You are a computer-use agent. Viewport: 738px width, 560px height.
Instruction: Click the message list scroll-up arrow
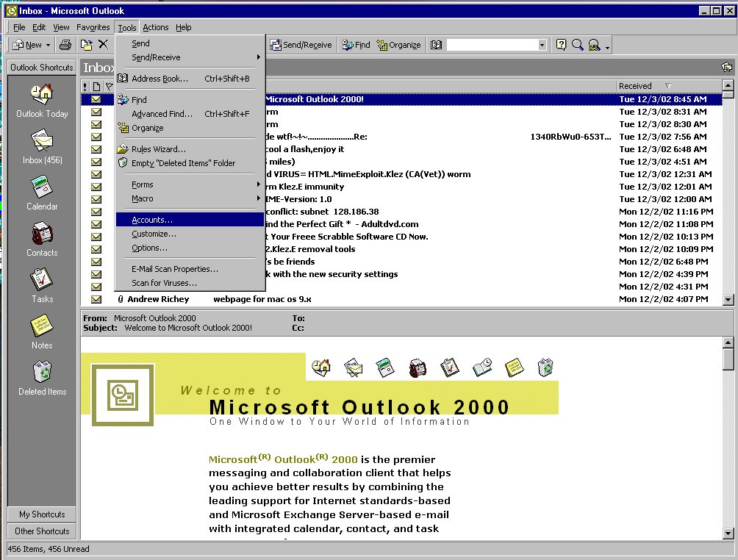(x=728, y=85)
